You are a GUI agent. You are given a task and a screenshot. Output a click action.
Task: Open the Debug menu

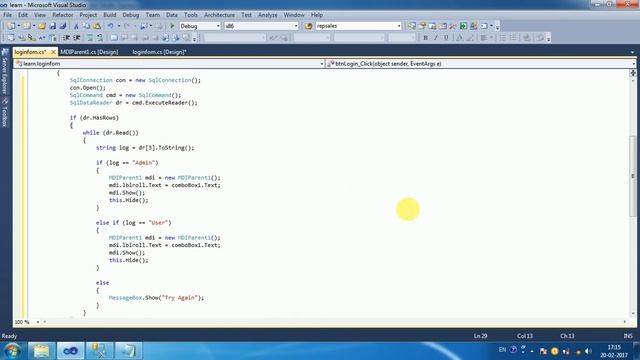coord(131,15)
